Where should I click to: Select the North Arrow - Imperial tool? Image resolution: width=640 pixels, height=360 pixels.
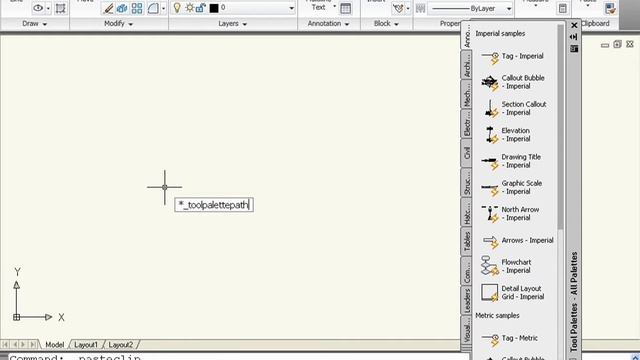click(x=511, y=213)
